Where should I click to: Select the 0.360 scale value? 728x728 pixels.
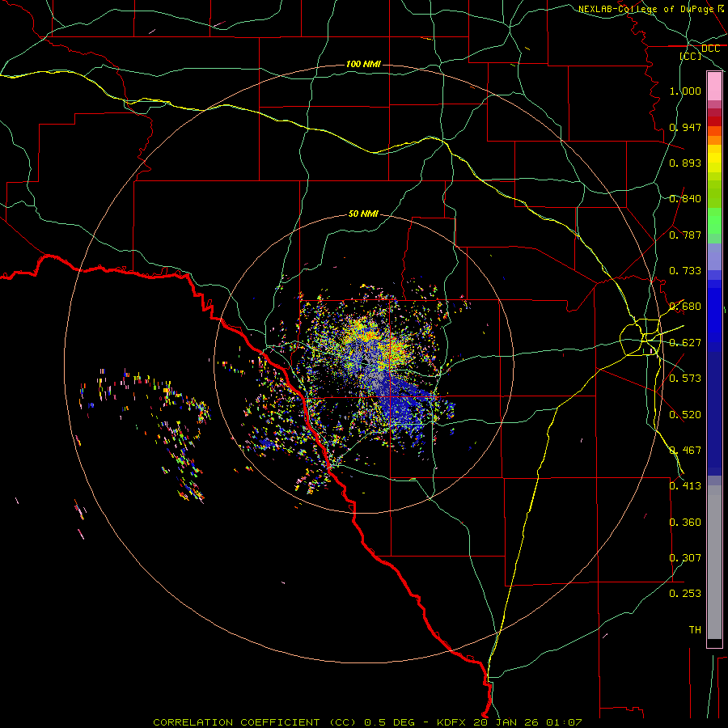685,523
